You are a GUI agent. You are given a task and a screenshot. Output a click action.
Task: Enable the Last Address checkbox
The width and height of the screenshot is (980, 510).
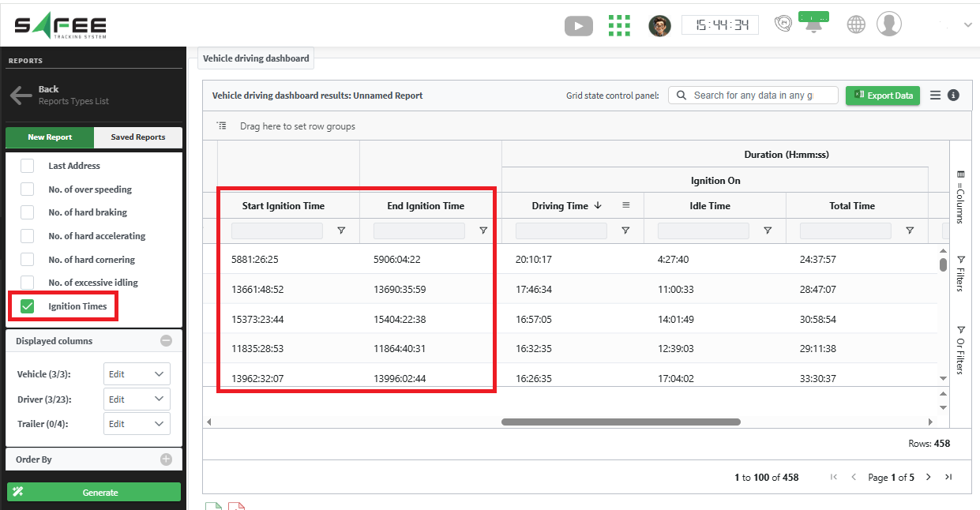[x=28, y=166]
